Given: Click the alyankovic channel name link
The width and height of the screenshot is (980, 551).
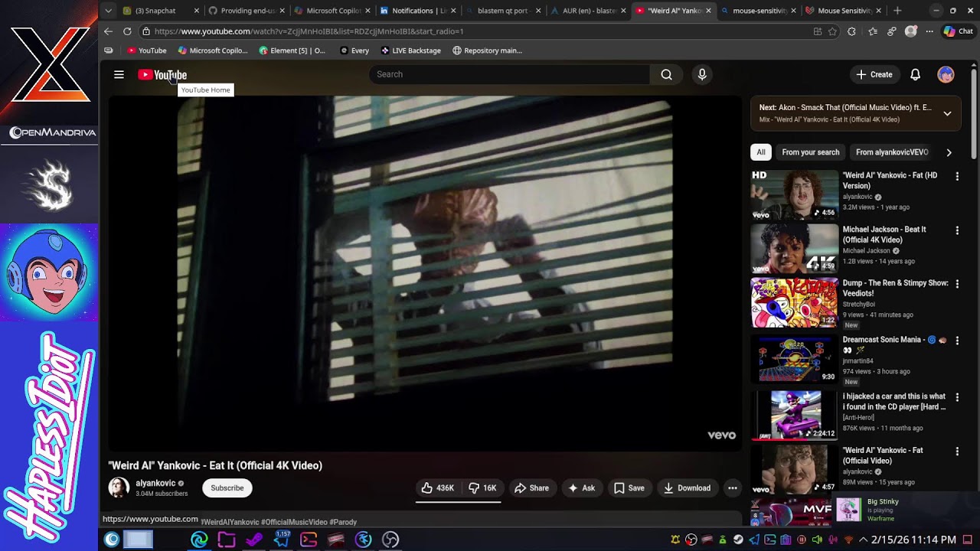Looking at the screenshot, I should point(155,484).
